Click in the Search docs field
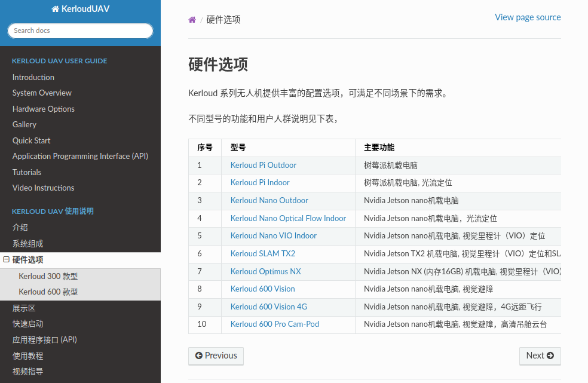This screenshot has width=588, height=383. 80,30
